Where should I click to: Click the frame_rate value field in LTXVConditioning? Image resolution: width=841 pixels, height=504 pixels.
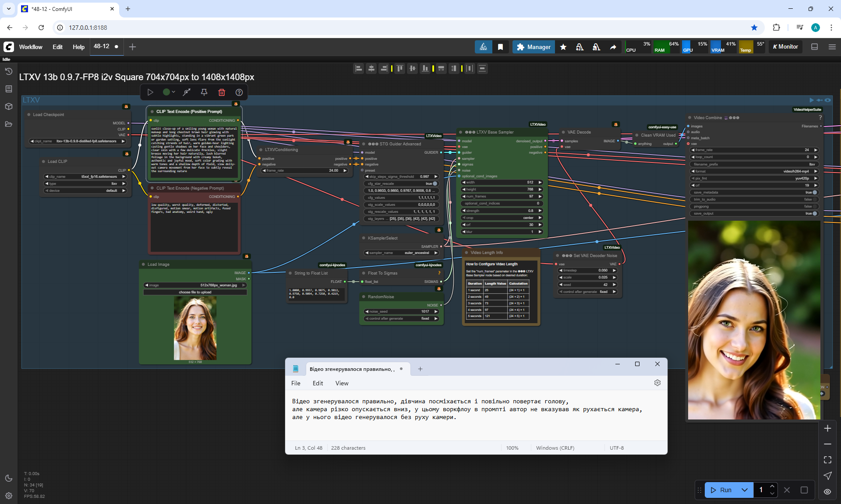tap(305, 170)
